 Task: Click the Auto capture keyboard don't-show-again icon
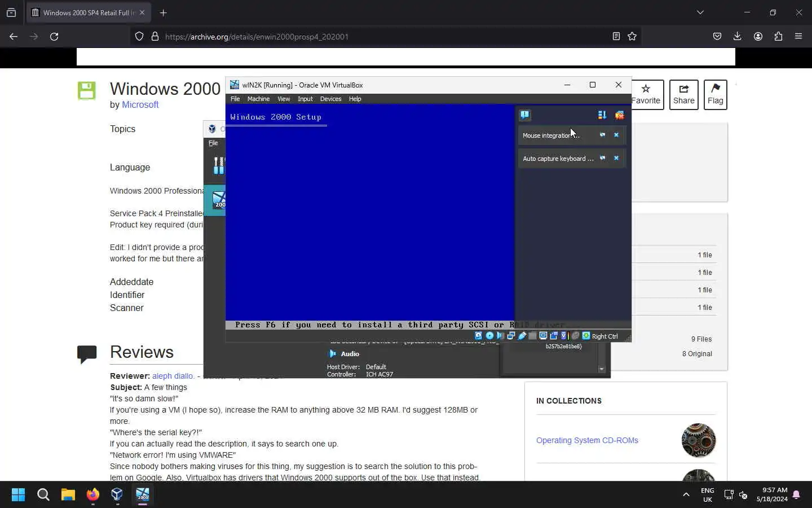pos(602,158)
